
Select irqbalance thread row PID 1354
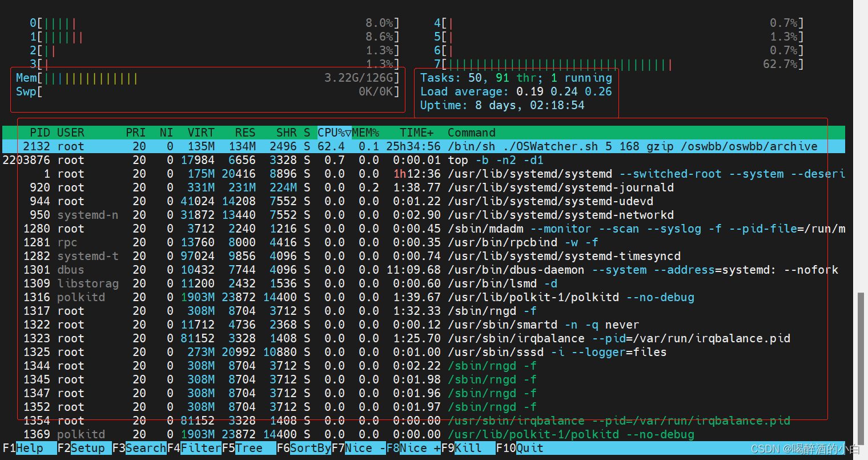click(424, 421)
